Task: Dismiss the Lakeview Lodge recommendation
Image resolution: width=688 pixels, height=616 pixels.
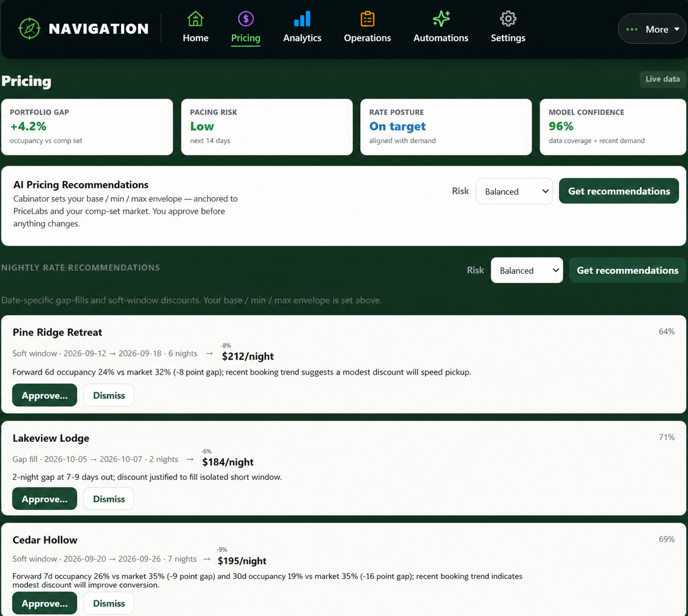Action: pyautogui.click(x=109, y=499)
